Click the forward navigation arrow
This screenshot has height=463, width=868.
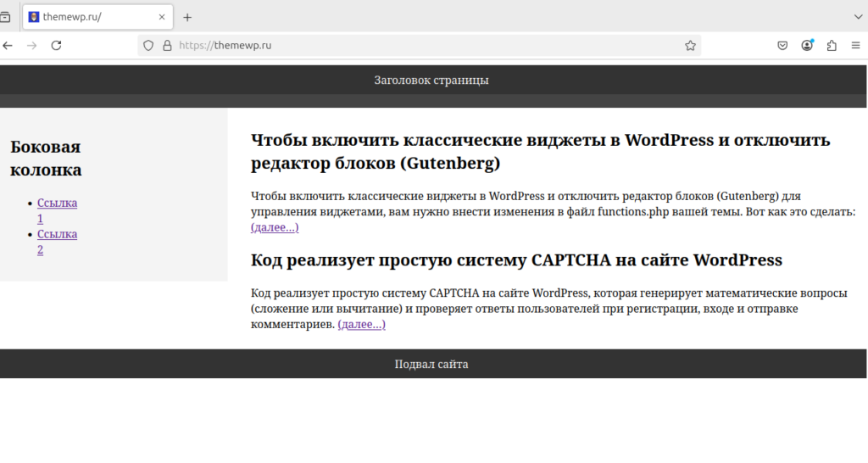31,46
